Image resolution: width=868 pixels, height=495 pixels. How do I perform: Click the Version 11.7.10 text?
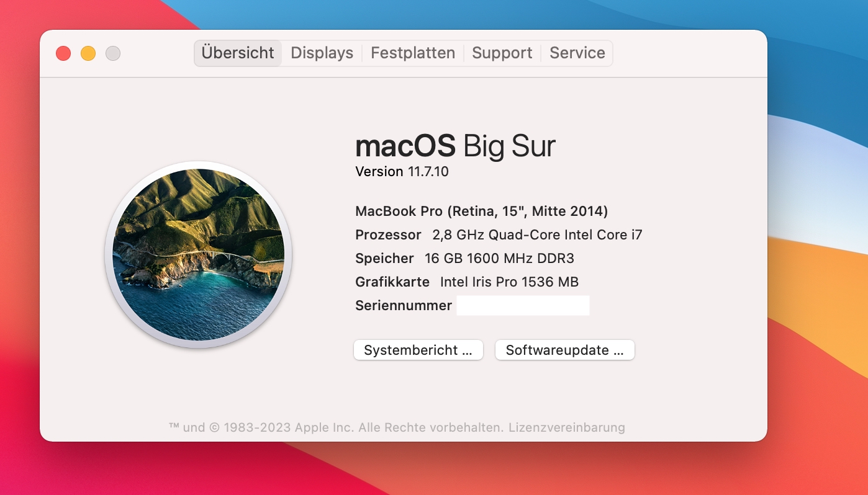[402, 172]
